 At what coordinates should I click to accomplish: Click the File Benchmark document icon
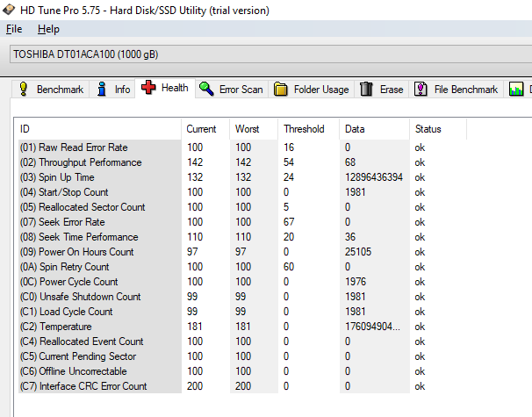click(x=421, y=89)
